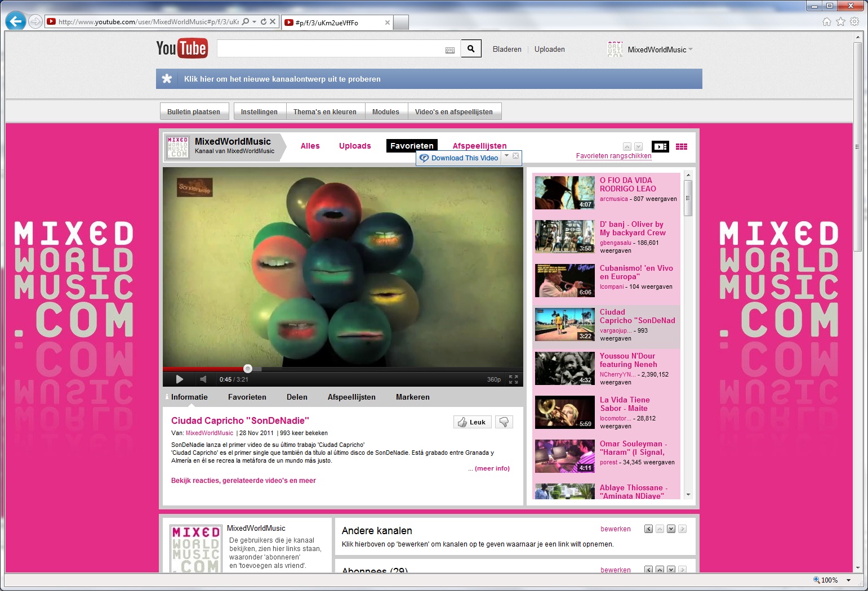Image resolution: width=868 pixels, height=591 pixels.
Task: Click the browser forward arrow
Action: pos(35,21)
